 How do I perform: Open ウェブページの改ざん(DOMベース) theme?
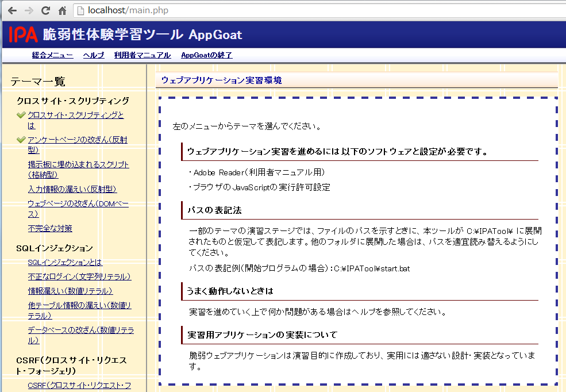[x=78, y=209]
